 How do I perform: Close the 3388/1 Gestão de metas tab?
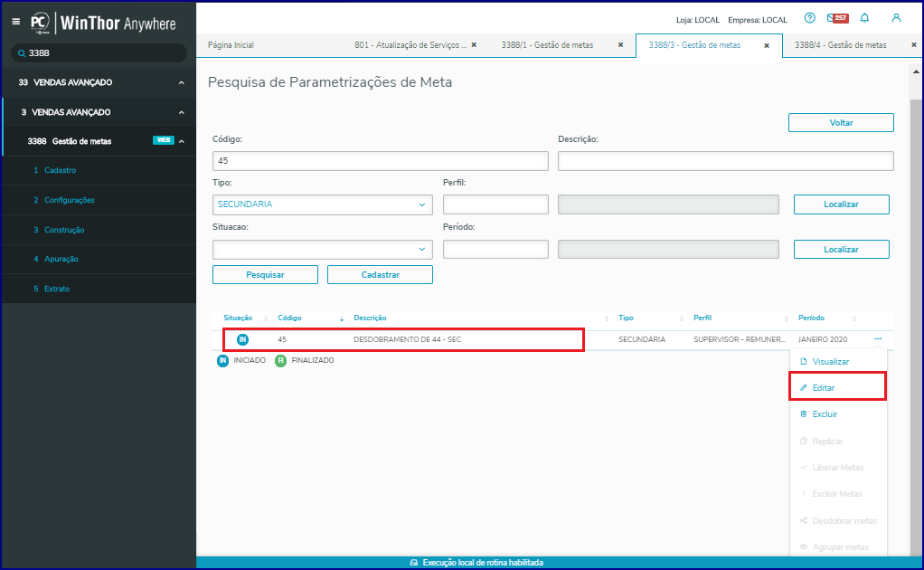[x=620, y=45]
